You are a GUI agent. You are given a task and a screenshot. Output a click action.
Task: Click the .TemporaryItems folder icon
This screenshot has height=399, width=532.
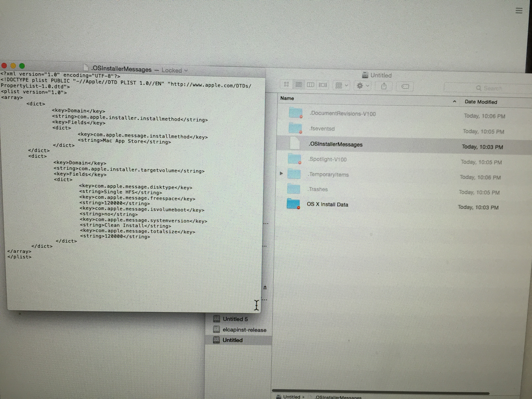pos(294,174)
